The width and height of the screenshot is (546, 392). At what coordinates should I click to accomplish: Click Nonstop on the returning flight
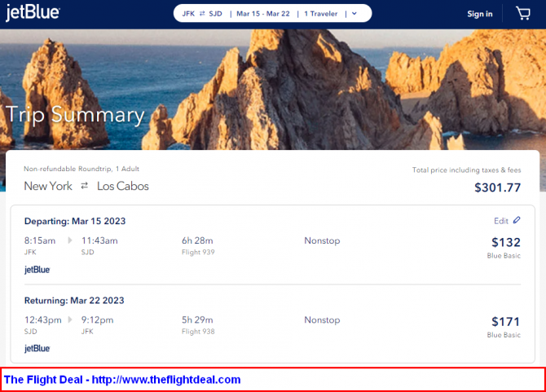pos(322,320)
